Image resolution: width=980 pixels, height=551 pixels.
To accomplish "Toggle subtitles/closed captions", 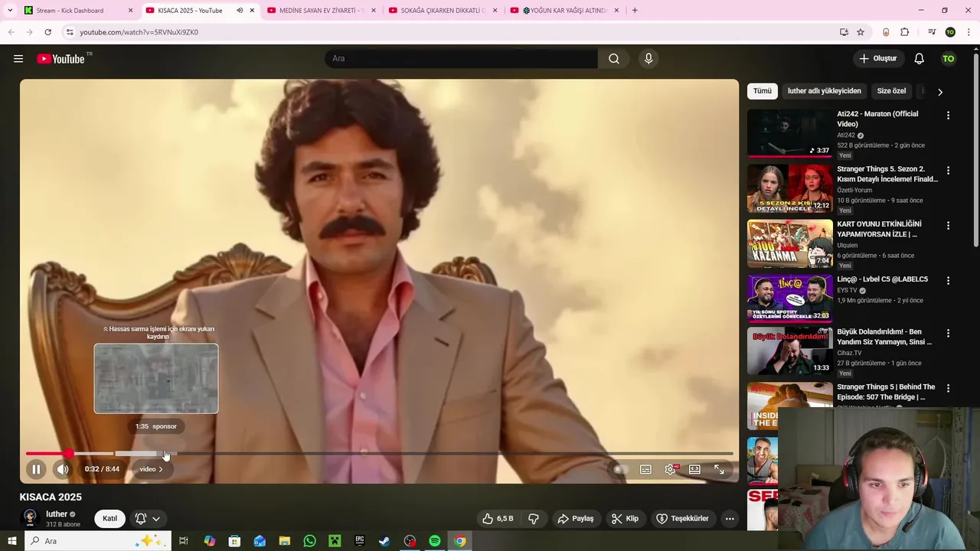I will (645, 469).
